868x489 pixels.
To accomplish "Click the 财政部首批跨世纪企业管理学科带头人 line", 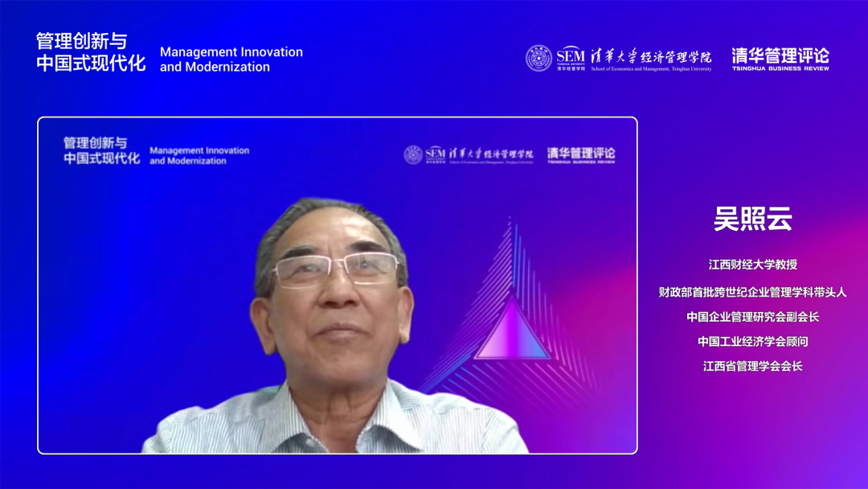I will [753, 292].
